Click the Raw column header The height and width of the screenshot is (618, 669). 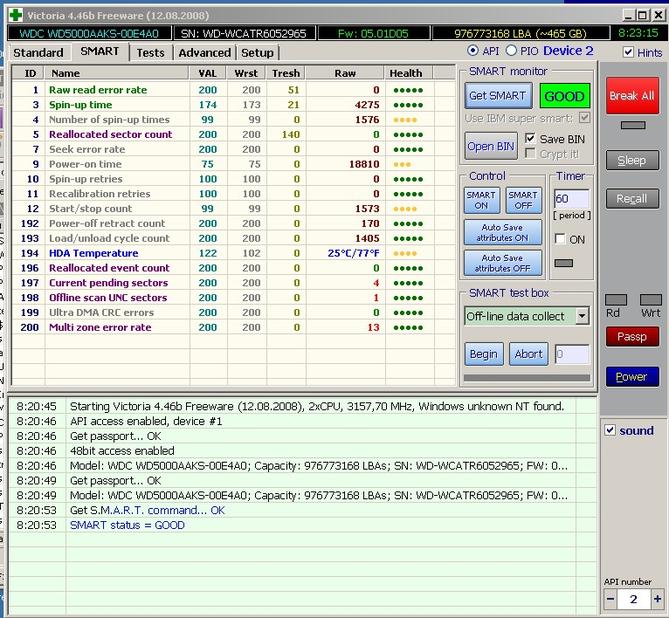[345, 73]
